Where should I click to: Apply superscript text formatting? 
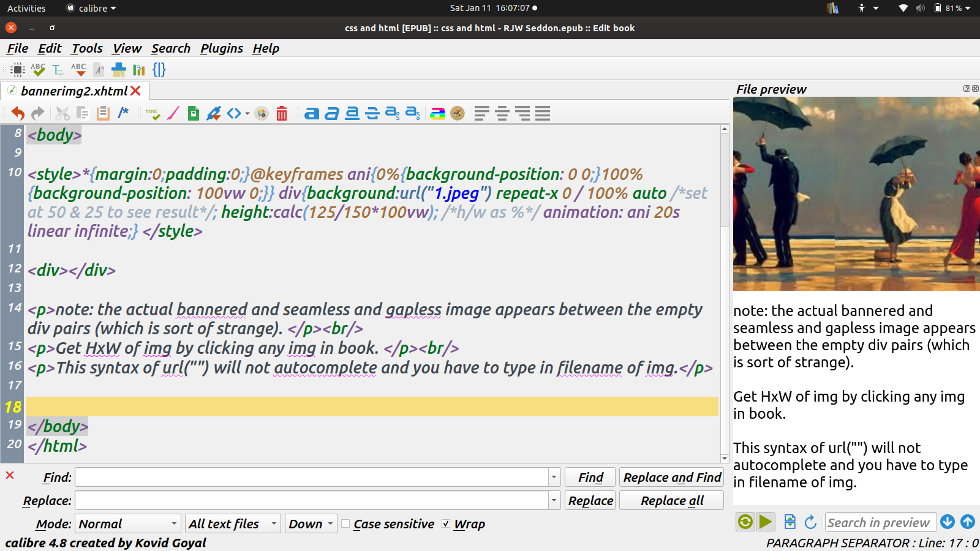tap(393, 113)
